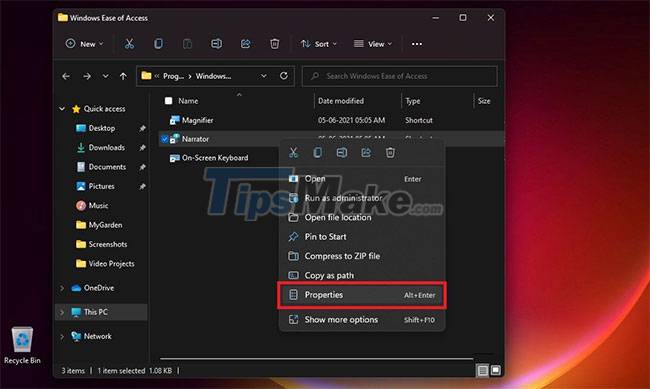Open Pictures in Quick access

point(101,186)
